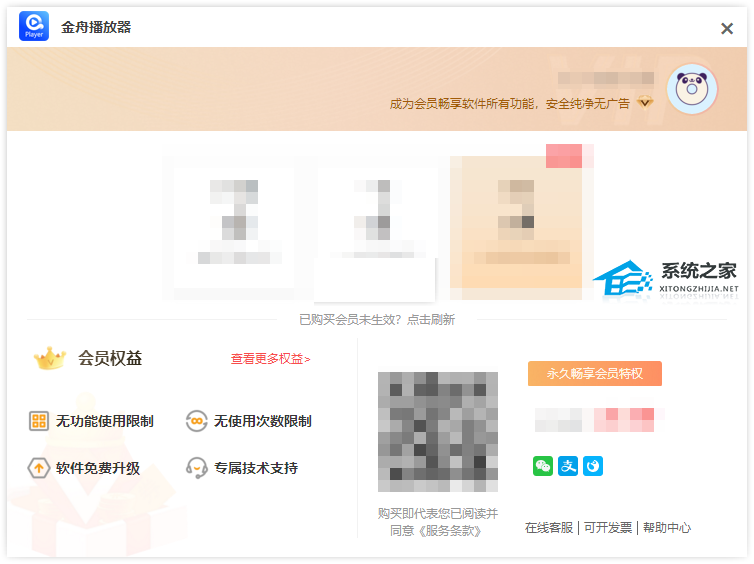The height and width of the screenshot is (564, 754).
Task: Click the 会员权益 heading
Action: pos(110,358)
